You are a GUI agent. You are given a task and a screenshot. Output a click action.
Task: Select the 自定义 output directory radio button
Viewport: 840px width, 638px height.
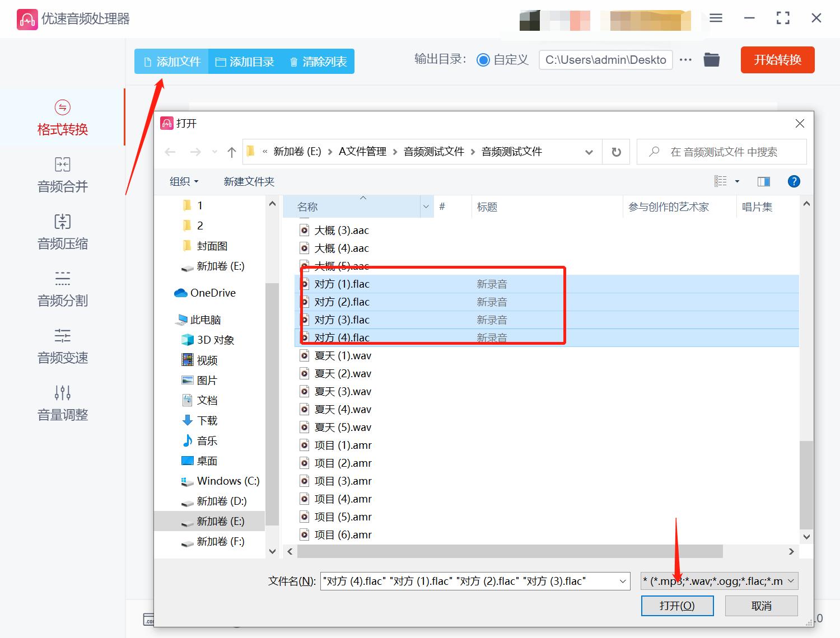click(483, 59)
